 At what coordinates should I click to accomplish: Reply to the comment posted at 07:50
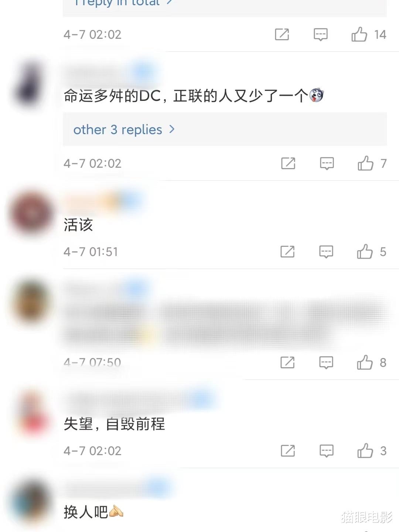coord(326,363)
